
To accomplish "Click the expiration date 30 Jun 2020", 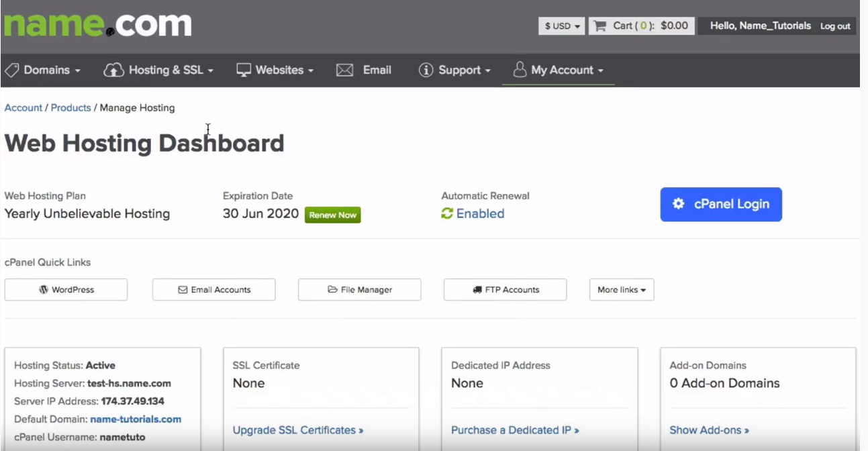I will [x=260, y=214].
